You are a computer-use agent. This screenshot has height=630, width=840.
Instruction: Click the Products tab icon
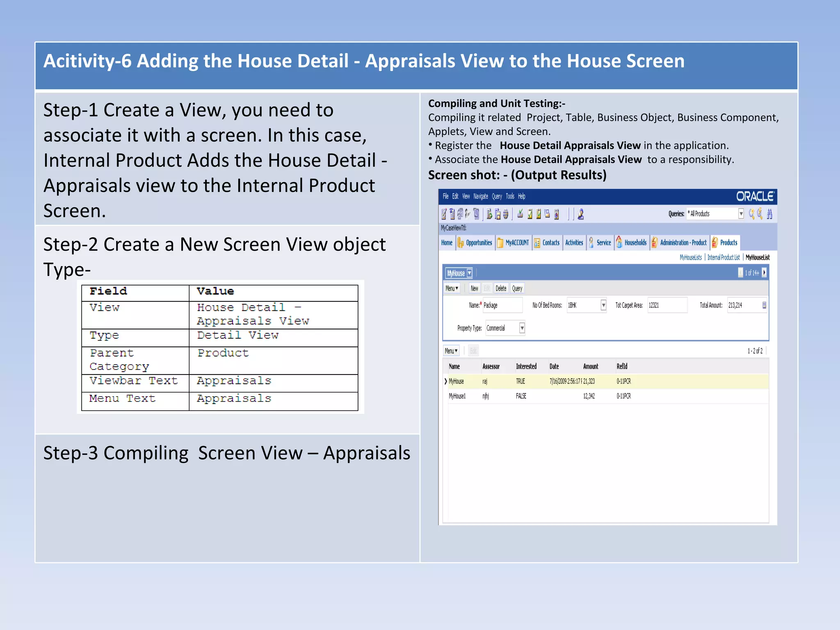coord(715,242)
